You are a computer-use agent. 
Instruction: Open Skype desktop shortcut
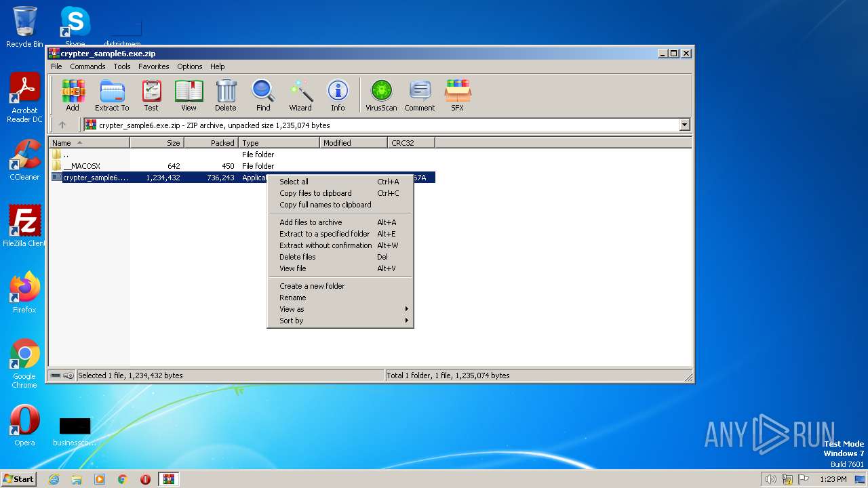[75, 27]
